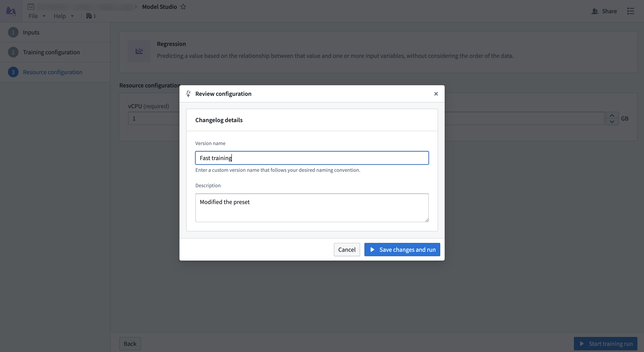The width and height of the screenshot is (644, 352).
Task: Close the Review configuration dialog
Action: [436, 94]
